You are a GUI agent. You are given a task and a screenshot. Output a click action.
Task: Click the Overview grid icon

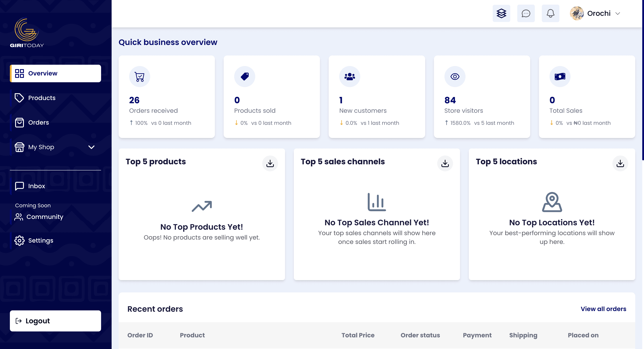pos(19,73)
